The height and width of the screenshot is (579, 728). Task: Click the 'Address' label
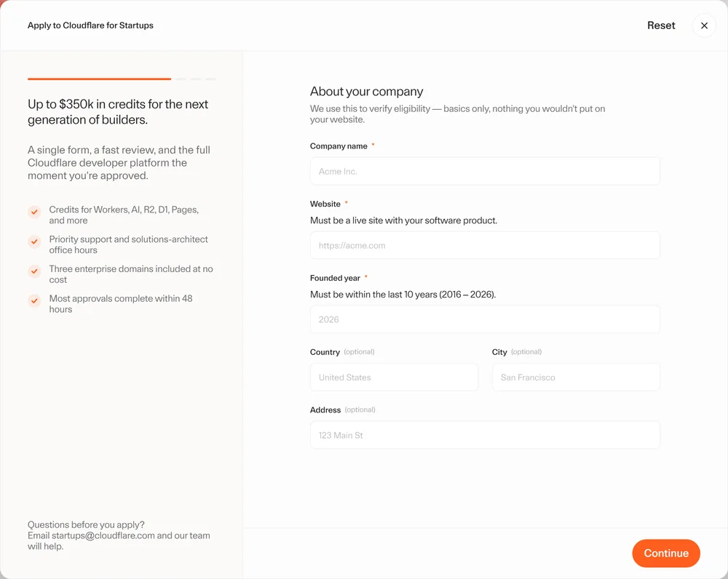pos(325,410)
